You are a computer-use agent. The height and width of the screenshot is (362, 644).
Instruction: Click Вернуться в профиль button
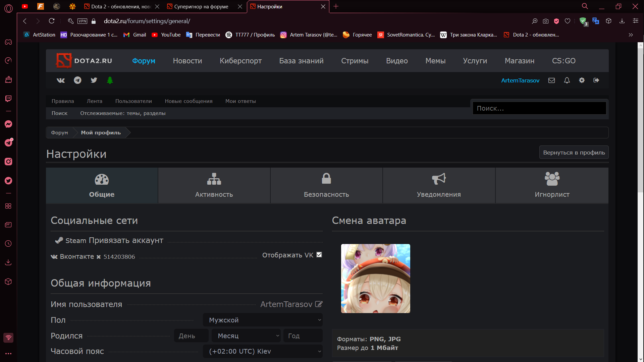point(574,153)
